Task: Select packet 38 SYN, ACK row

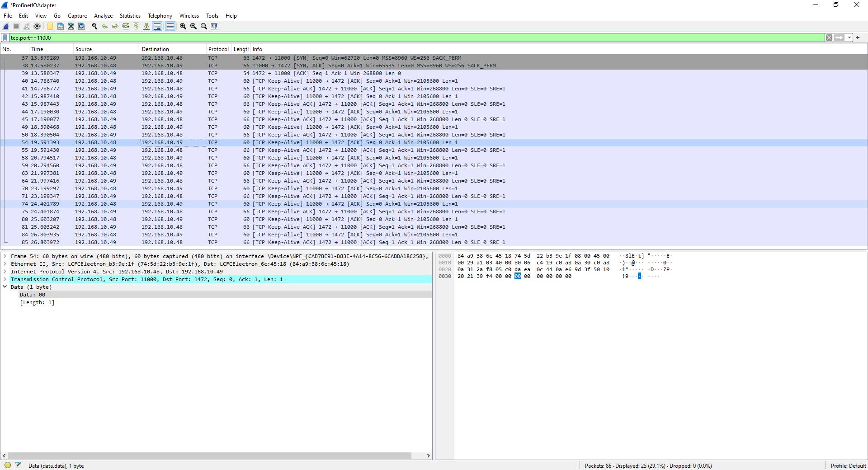Action: tap(434, 66)
